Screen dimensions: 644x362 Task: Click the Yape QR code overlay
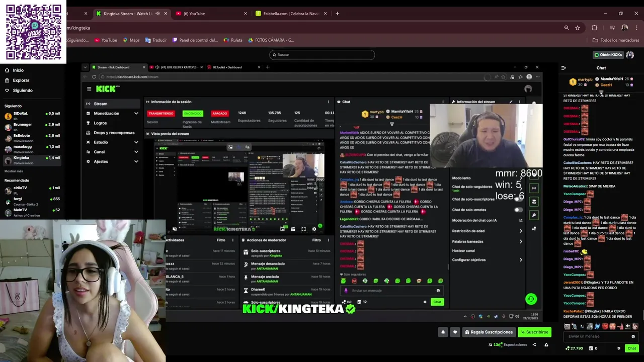33,31
